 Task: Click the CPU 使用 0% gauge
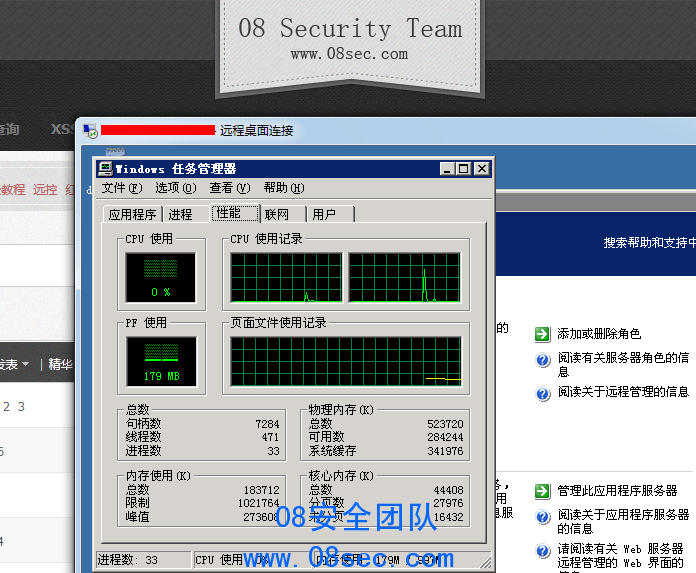point(161,278)
